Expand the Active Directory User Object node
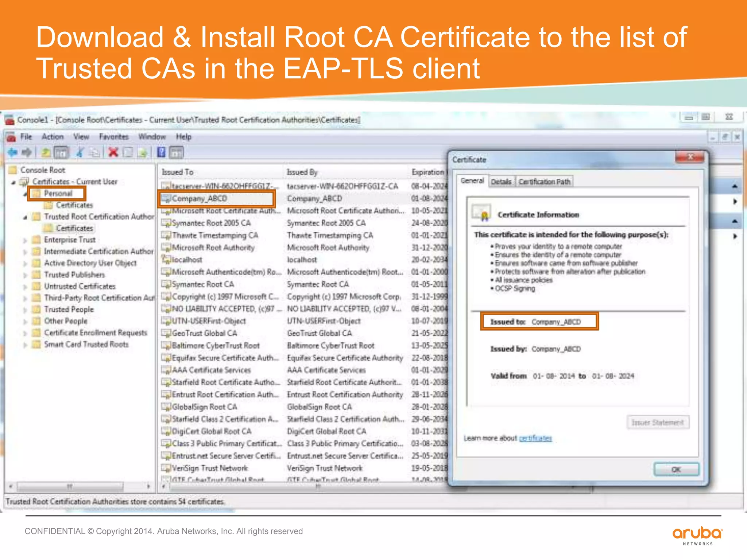Image resolution: width=747 pixels, height=560 pixels. (25, 264)
